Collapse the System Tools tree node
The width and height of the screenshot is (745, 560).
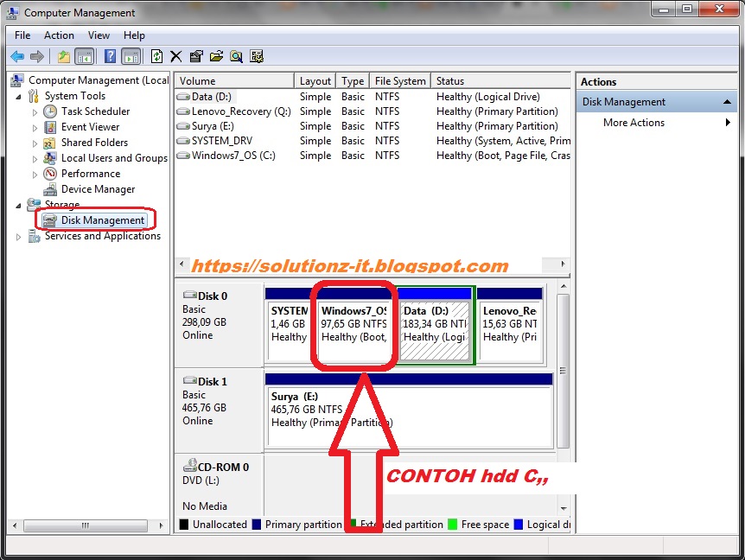pyautogui.click(x=18, y=97)
